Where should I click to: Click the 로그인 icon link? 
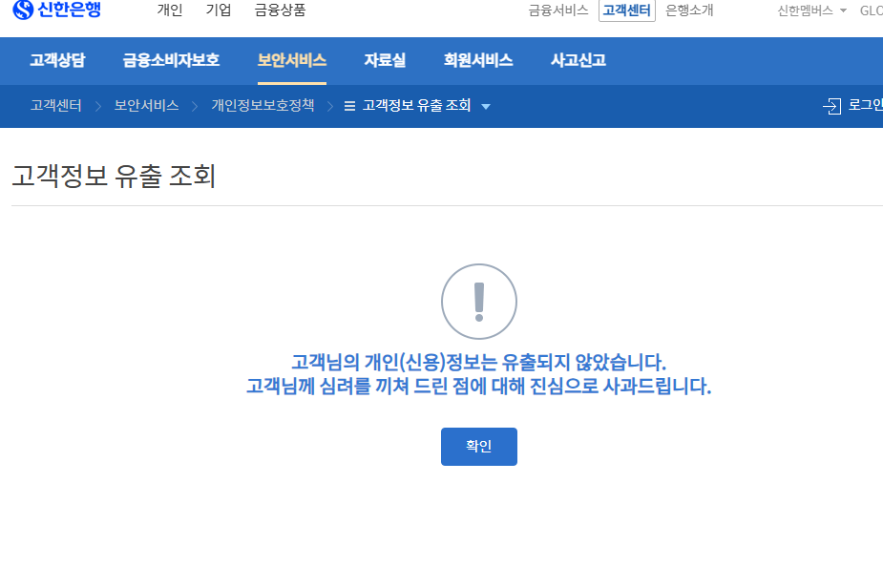[831, 106]
